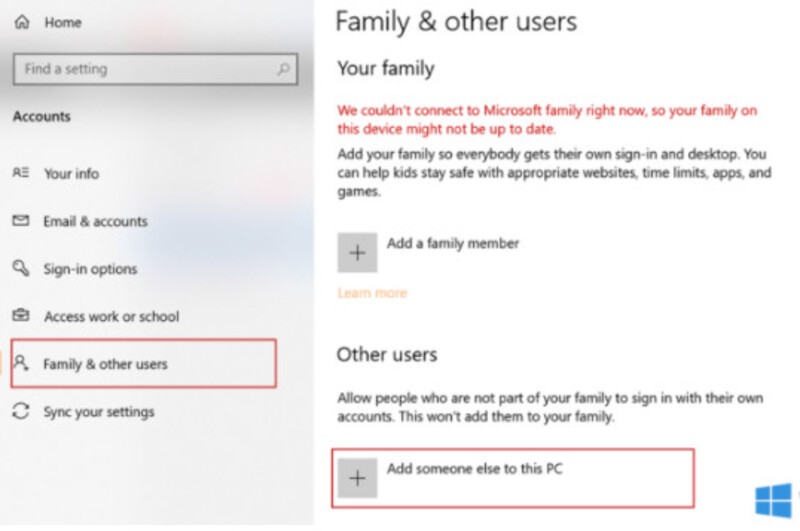Click the Home house icon

22,22
